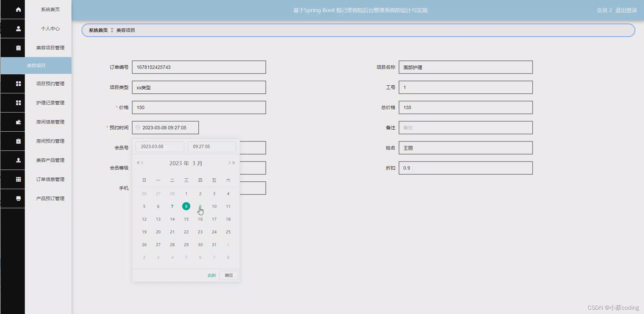Select today March 7 in calendar
This screenshot has height=314, width=644.
coord(172,206)
